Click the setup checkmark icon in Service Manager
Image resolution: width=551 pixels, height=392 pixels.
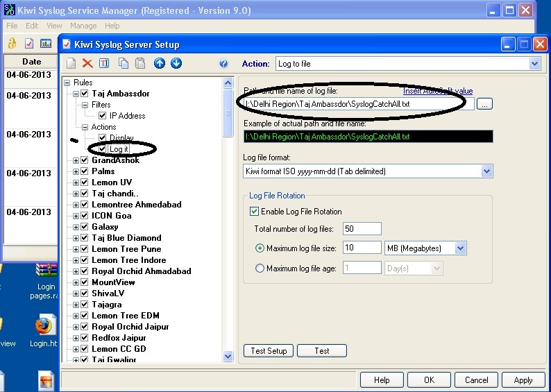click(x=29, y=43)
